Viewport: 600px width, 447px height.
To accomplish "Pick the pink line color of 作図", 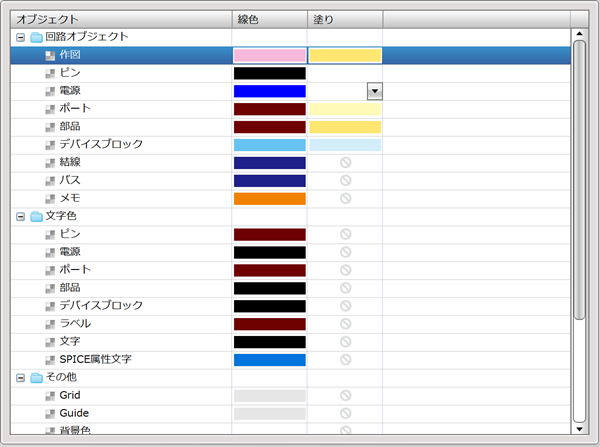I will coord(270,55).
